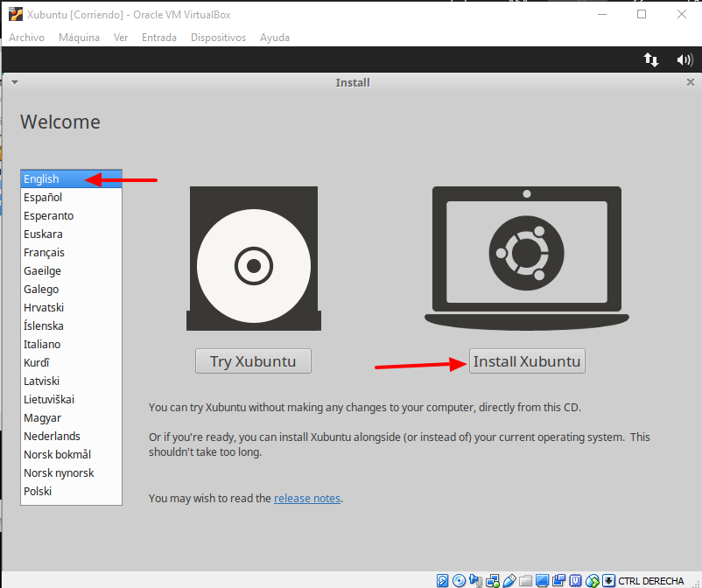Open the Máquina menu
The image size is (702, 588).
pyautogui.click(x=80, y=38)
